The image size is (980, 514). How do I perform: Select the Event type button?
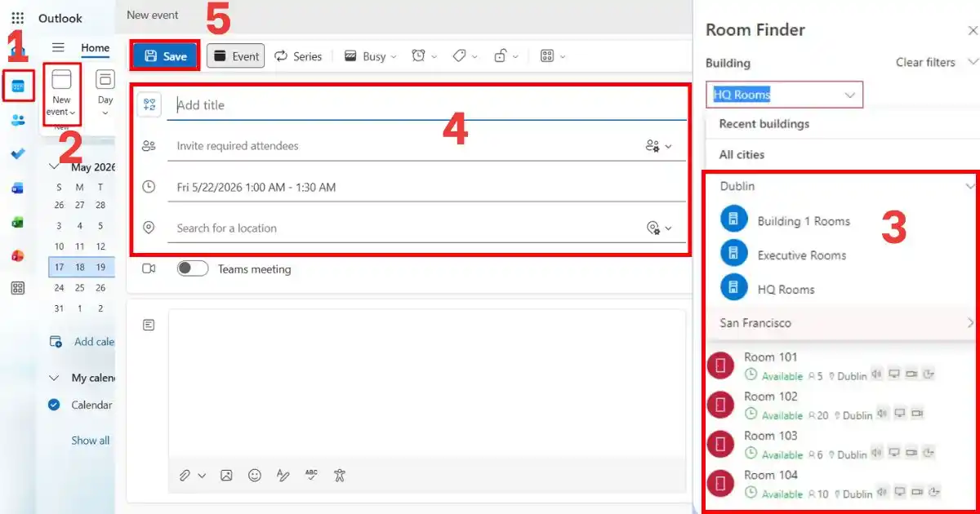pos(236,55)
